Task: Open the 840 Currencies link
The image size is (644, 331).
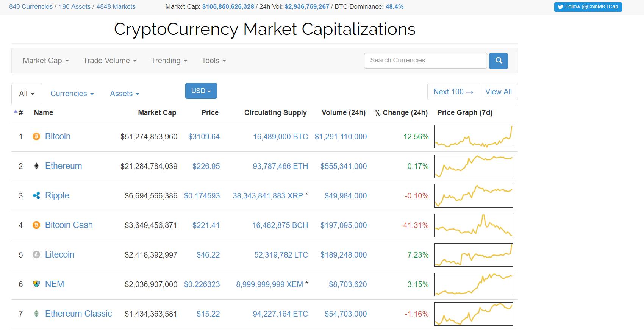Action: (31, 7)
